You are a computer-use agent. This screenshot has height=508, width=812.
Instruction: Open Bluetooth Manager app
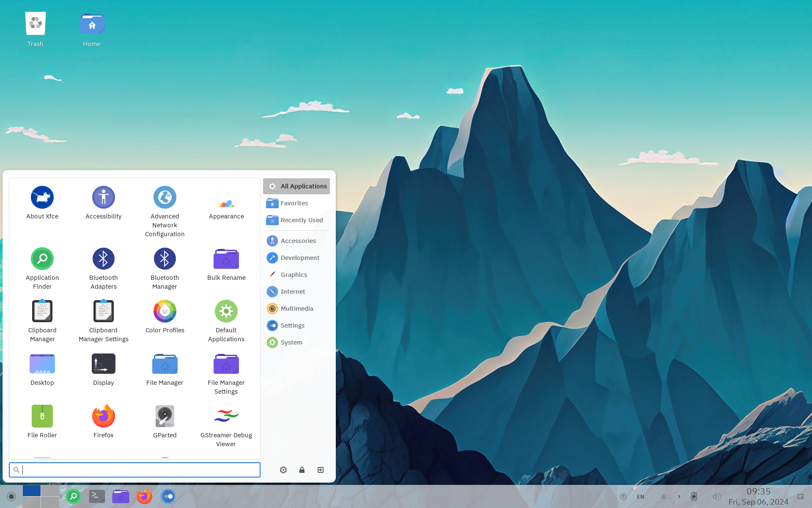165,259
